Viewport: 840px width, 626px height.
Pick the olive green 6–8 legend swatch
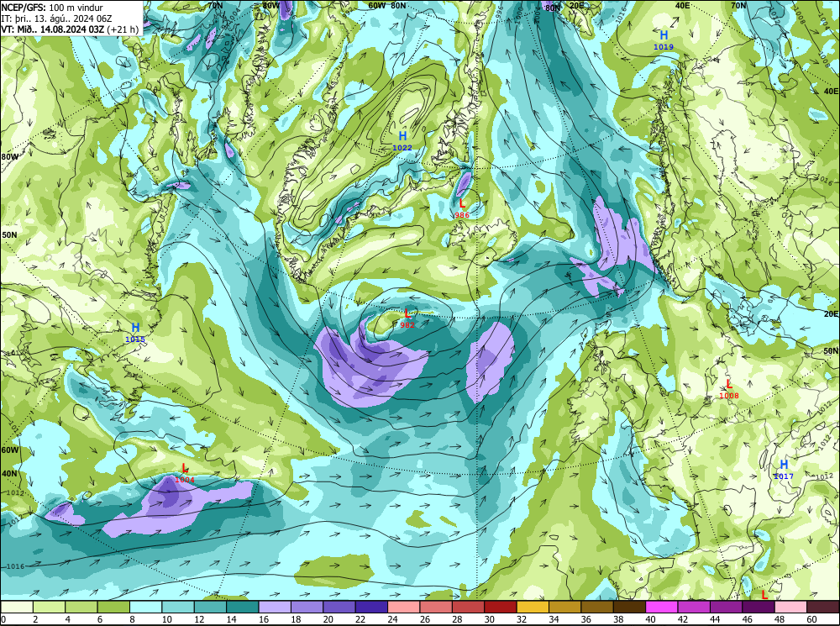[x=113, y=607]
